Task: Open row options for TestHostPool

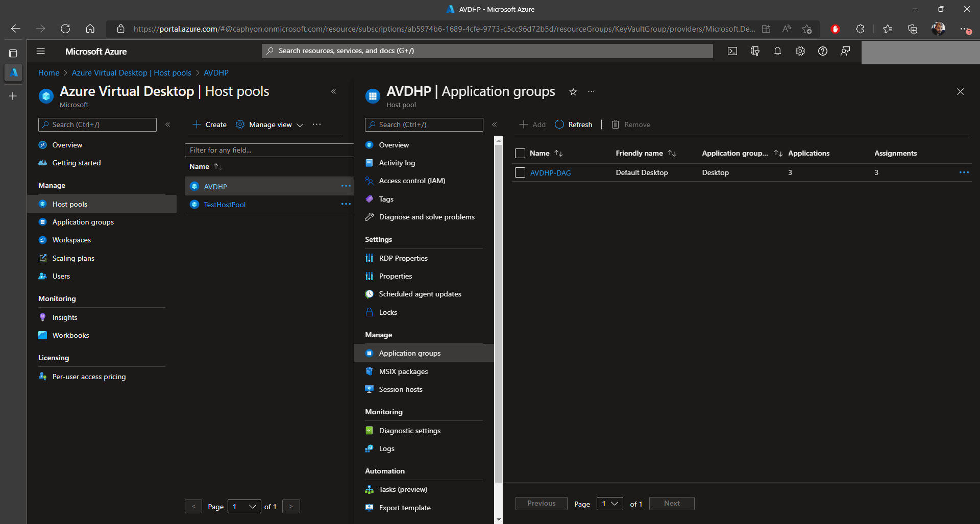Action: click(346, 204)
